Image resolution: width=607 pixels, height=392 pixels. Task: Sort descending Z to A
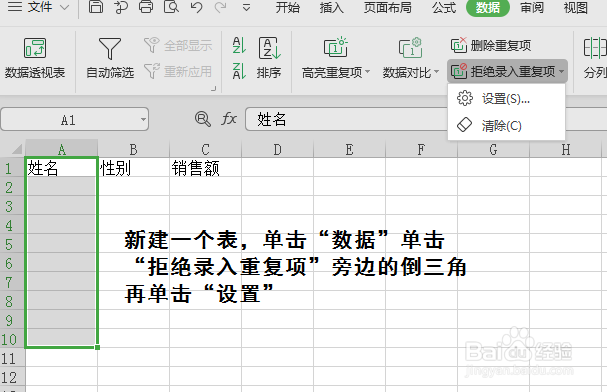point(239,71)
